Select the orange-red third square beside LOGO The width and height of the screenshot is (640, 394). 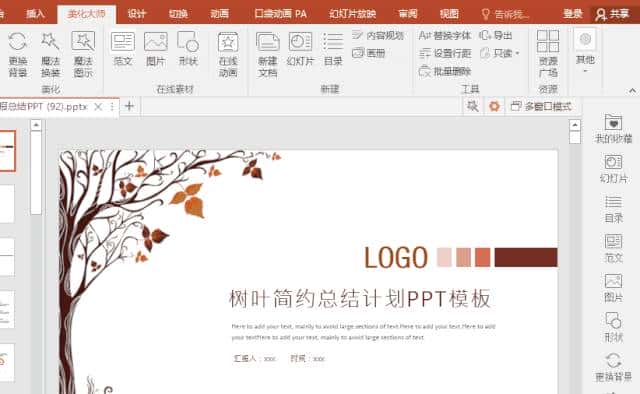tap(482, 257)
